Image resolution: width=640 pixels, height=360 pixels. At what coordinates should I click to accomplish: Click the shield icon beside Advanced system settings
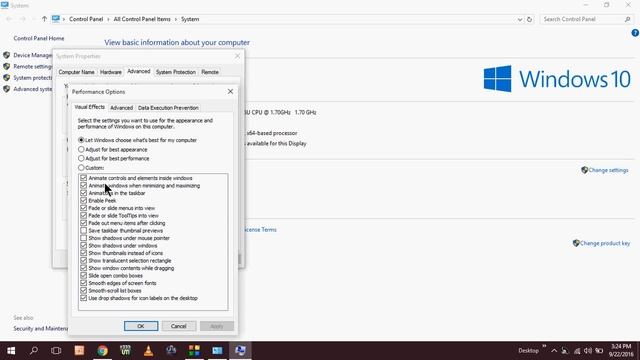(7, 89)
